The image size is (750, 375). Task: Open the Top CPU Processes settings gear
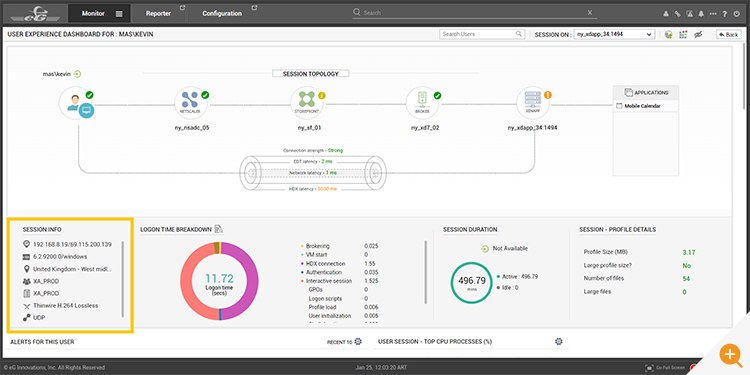point(559,342)
